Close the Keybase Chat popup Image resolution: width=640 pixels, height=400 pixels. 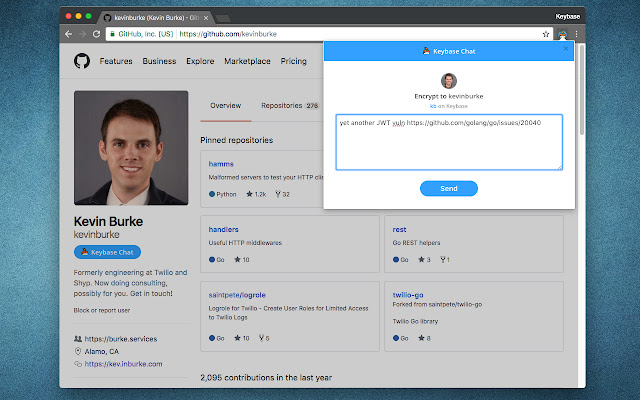point(566,49)
